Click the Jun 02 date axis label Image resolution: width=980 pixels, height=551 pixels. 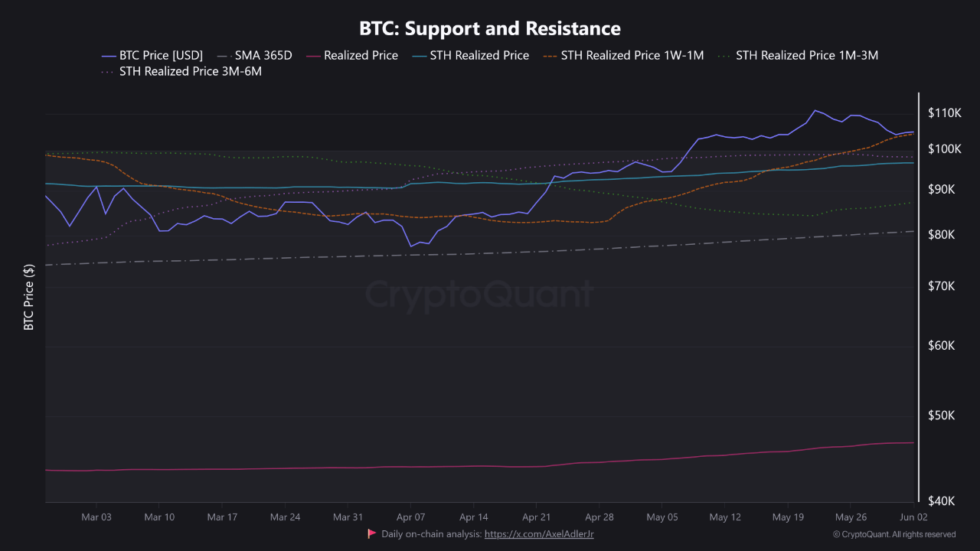[x=914, y=517]
